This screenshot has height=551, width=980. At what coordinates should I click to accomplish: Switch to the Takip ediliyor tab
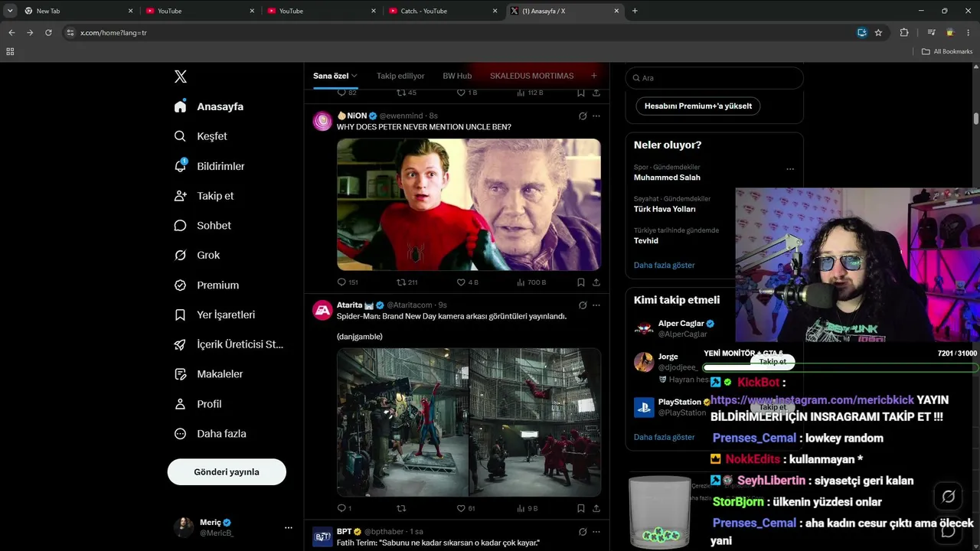(x=400, y=76)
